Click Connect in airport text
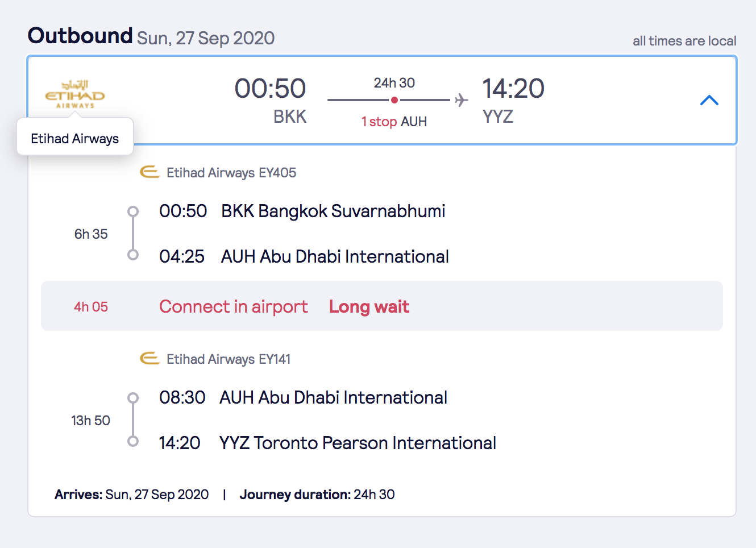Screen dimensions: 756x548 click(234, 307)
